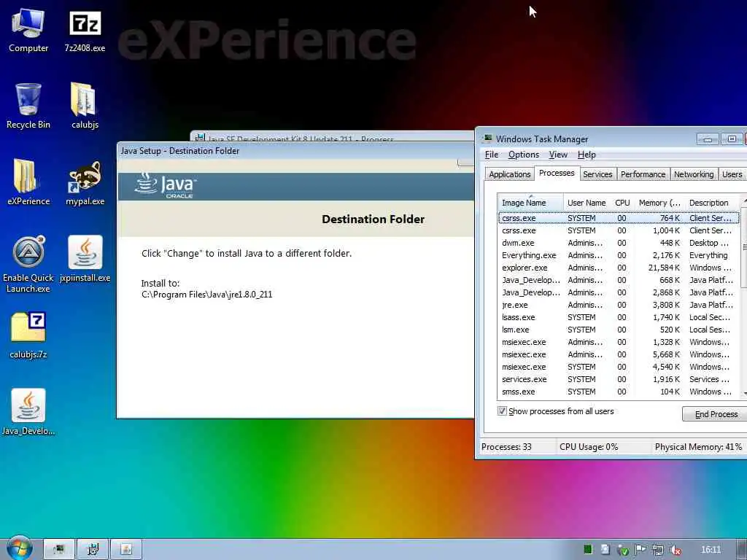Toggle Show processes from all users

(x=502, y=411)
